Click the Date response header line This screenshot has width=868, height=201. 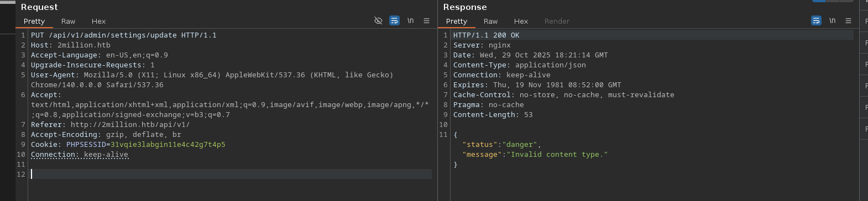[531, 55]
